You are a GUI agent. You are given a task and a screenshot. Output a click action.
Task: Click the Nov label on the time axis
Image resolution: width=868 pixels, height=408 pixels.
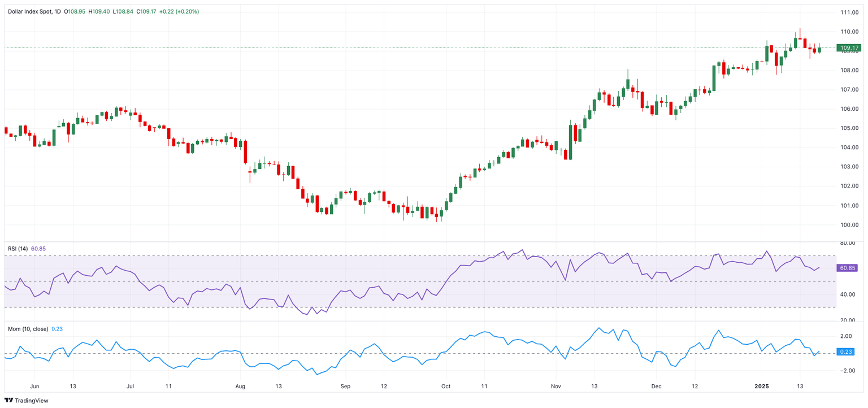[556, 387]
